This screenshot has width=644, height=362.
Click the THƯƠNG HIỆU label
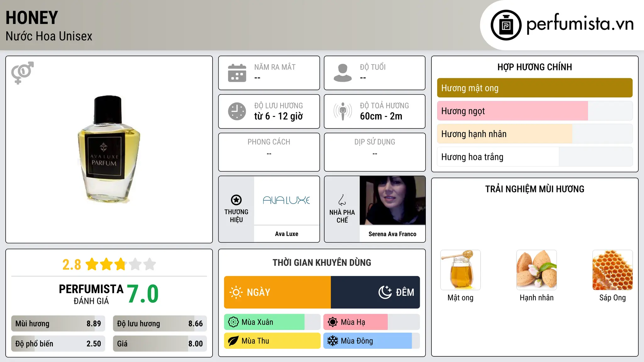pyautogui.click(x=236, y=216)
